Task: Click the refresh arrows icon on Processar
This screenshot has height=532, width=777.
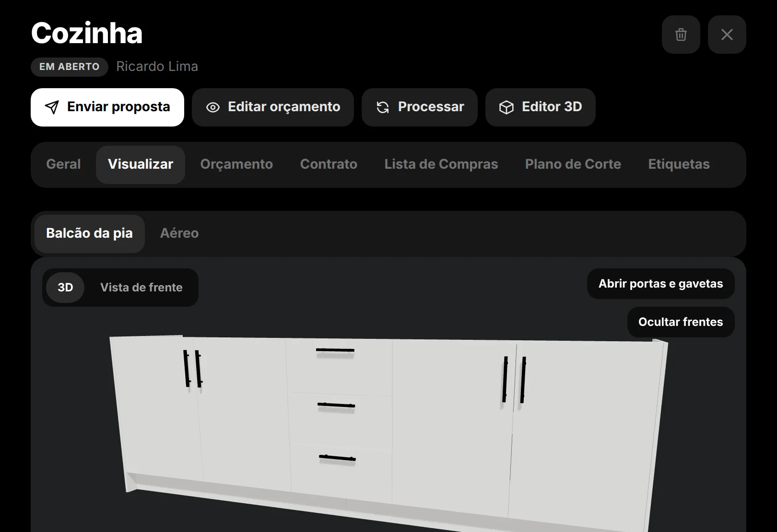Action: click(x=383, y=107)
